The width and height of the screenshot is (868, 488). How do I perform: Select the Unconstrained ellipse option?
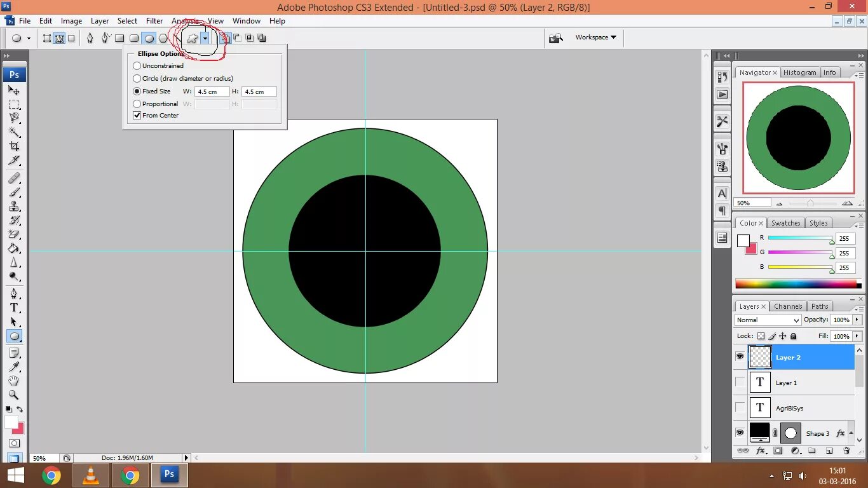point(137,65)
